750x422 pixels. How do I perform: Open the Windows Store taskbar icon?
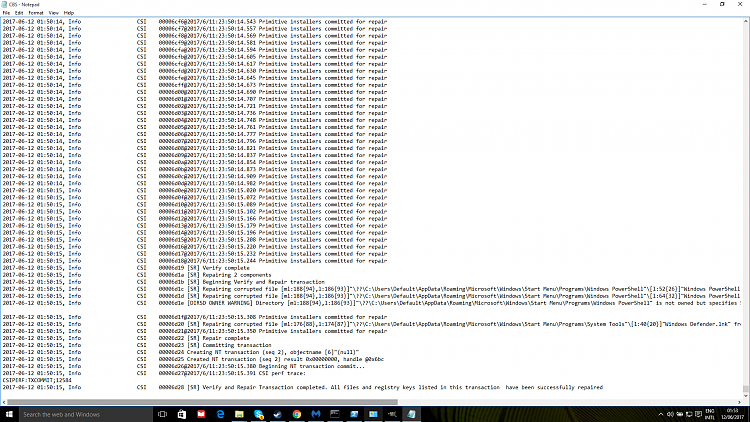(x=182, y=414)
